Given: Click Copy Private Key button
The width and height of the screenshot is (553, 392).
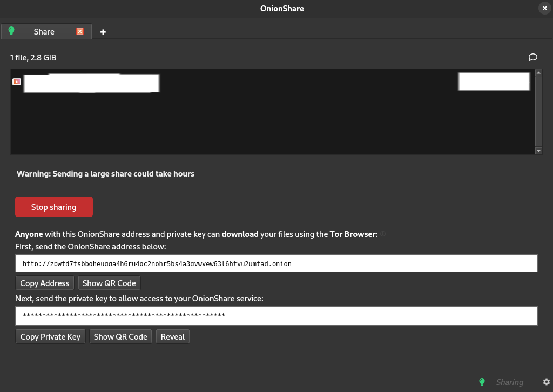Looking at the screenshot, I should 50,336.
